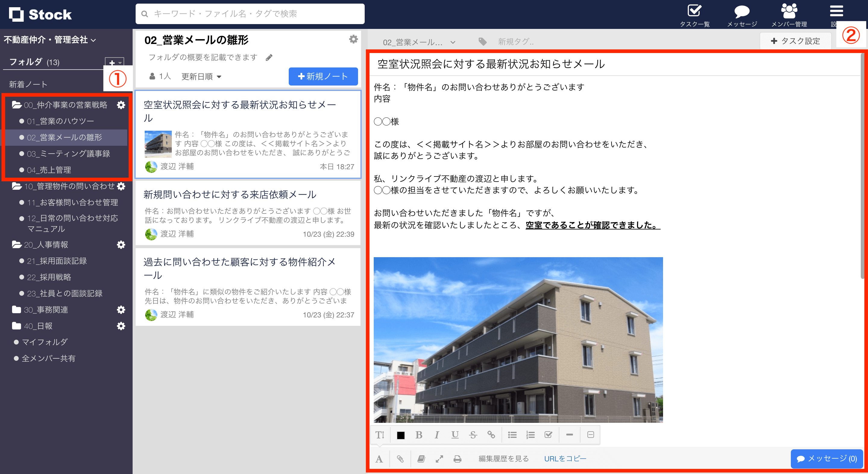The height and width of the screenshot is (474, 868).
Task: Open gear for 10_管理物件の問い合わせ folder
Action: tap(121, 186)
